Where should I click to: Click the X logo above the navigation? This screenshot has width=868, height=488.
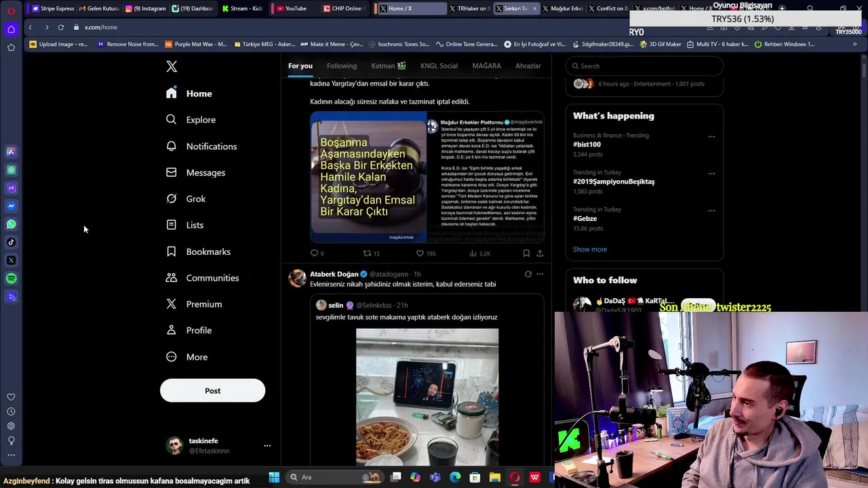pyautogui.click(x=172, y=66)
